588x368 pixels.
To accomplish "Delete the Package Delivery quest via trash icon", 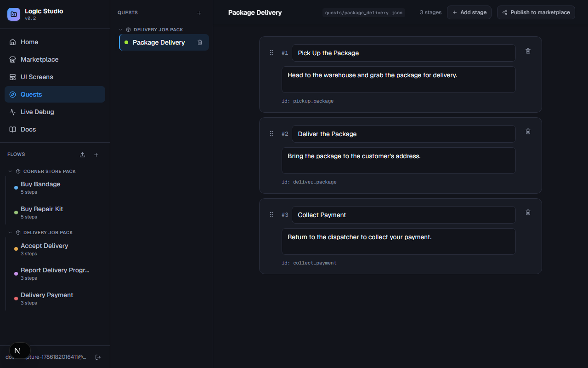I will click(x=200, y=42).
